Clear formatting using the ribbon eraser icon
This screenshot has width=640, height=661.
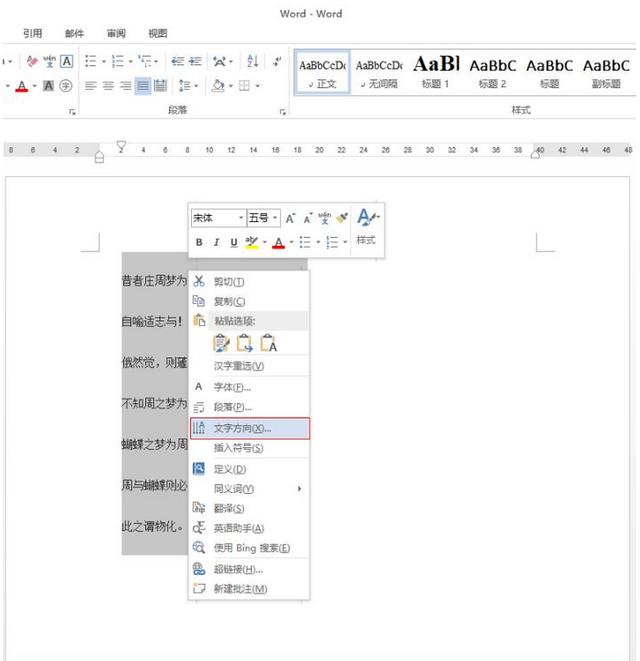[32, 62]
